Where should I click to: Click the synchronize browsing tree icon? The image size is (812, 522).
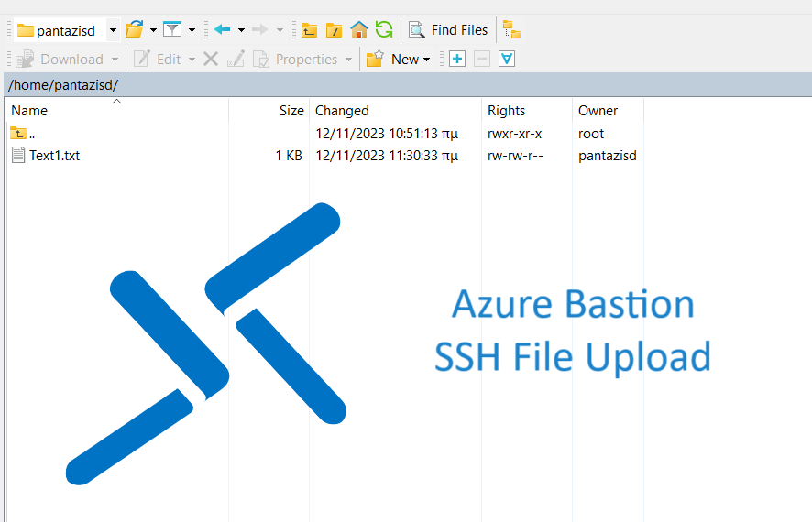coord(511,30)
